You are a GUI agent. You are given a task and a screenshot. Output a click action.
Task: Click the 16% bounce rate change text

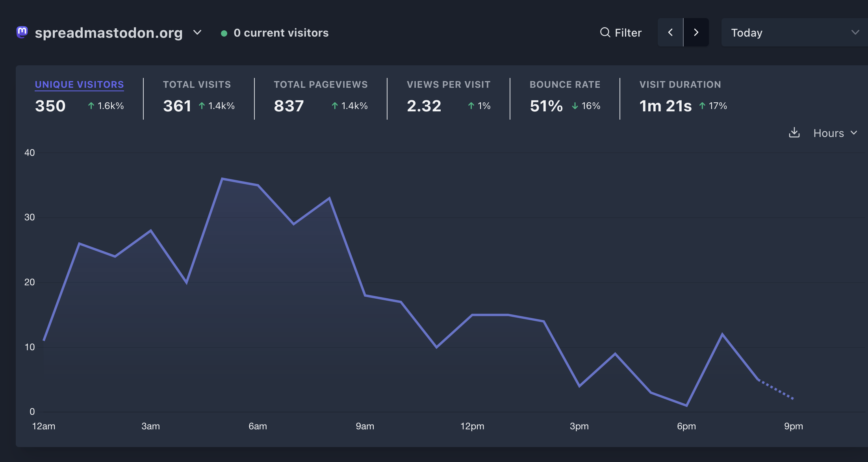[591, 106]
